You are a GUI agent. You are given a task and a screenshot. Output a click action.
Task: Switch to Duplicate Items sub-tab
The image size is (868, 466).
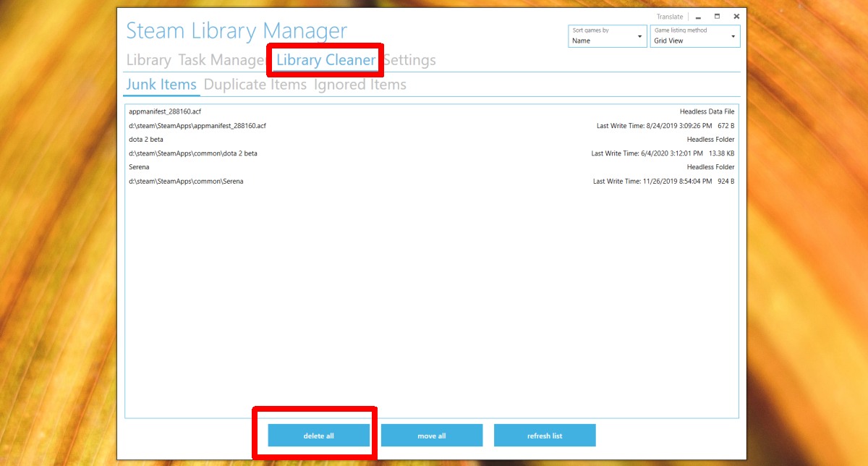(255, 85)
